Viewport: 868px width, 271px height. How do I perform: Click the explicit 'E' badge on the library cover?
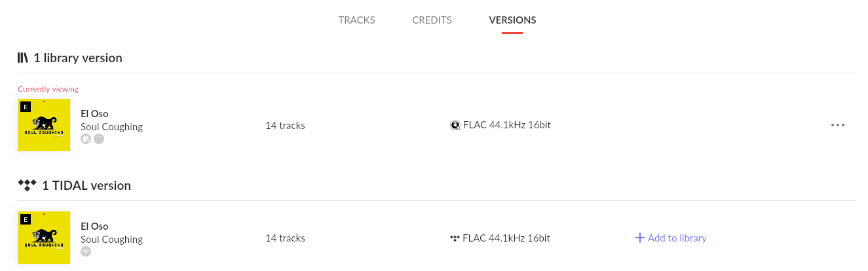(26, 107)
